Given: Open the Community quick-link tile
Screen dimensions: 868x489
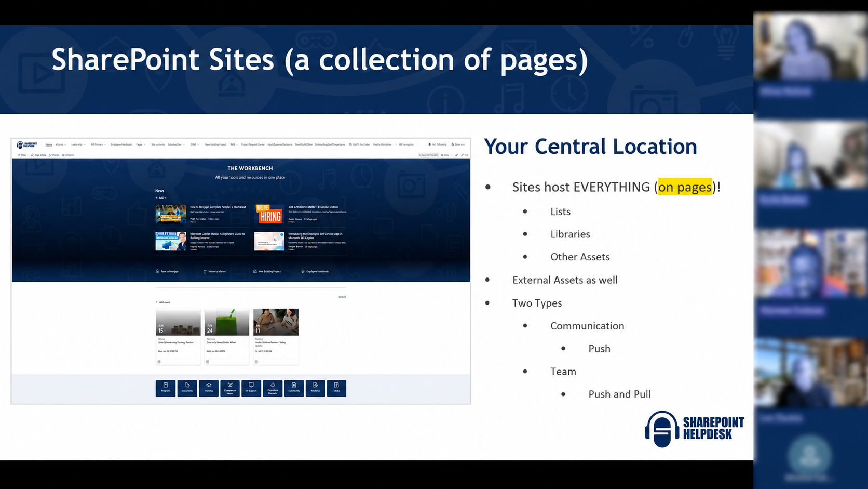Looking at the screenshot, I should [294, 388].
